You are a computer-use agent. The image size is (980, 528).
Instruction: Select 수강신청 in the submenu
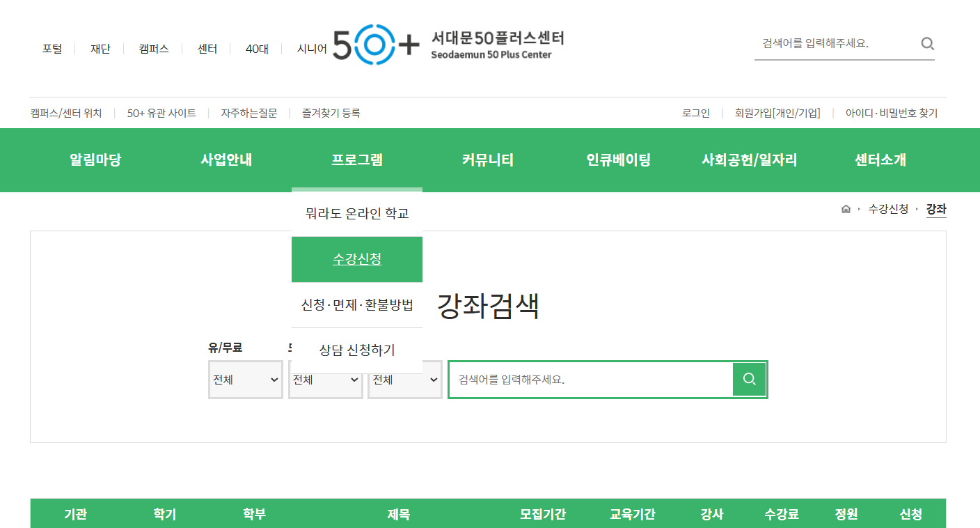(x=356, y=259)
